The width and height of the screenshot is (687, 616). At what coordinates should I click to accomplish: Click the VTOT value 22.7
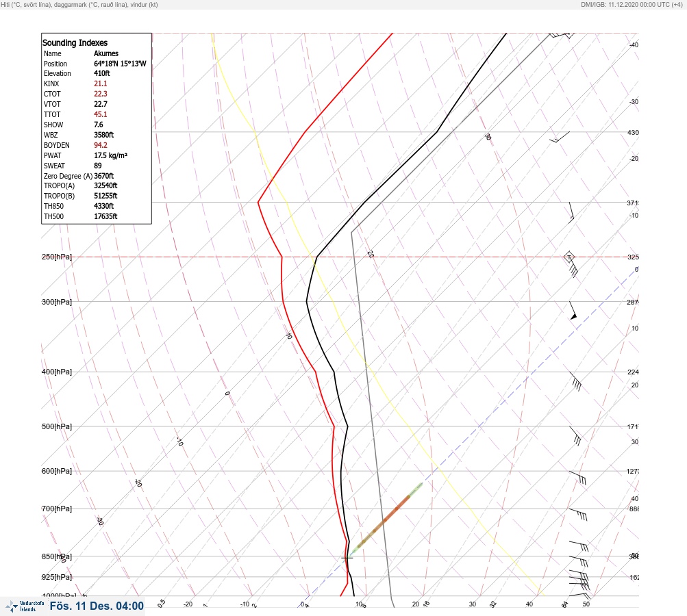(100, 104)
